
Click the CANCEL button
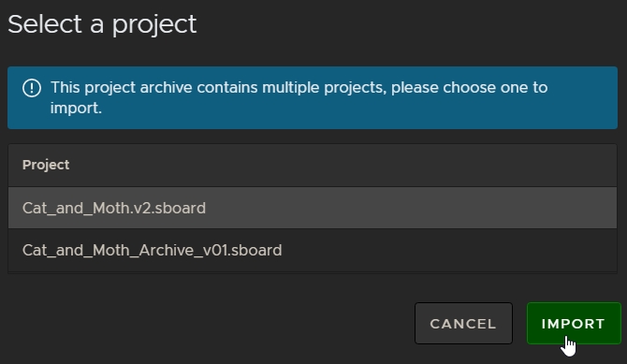tap(463, 323)
